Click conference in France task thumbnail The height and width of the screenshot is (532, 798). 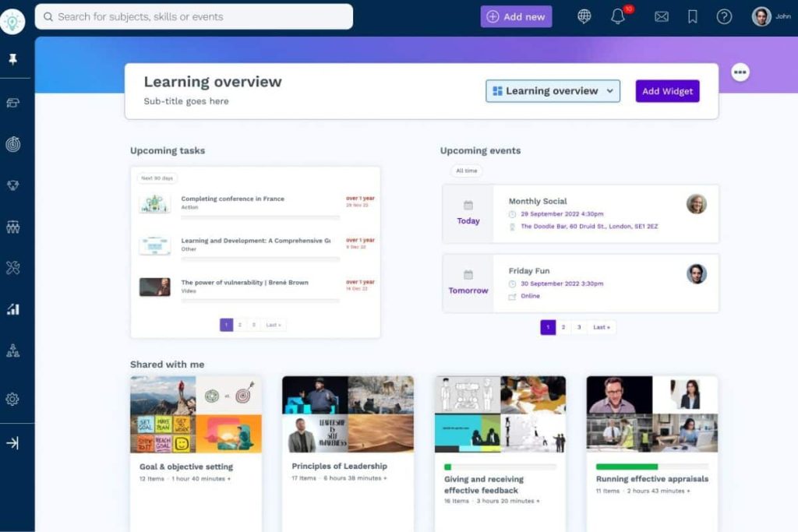point(155,203)
